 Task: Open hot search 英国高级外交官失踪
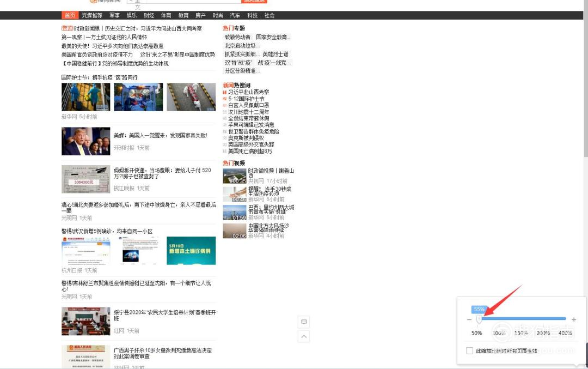(x=251, y=144)
